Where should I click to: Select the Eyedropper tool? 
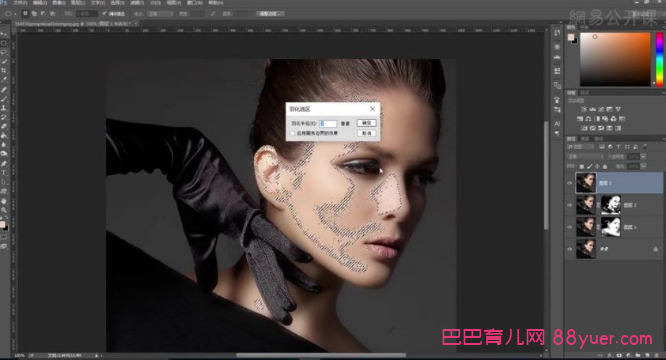(x=4, y=79)
